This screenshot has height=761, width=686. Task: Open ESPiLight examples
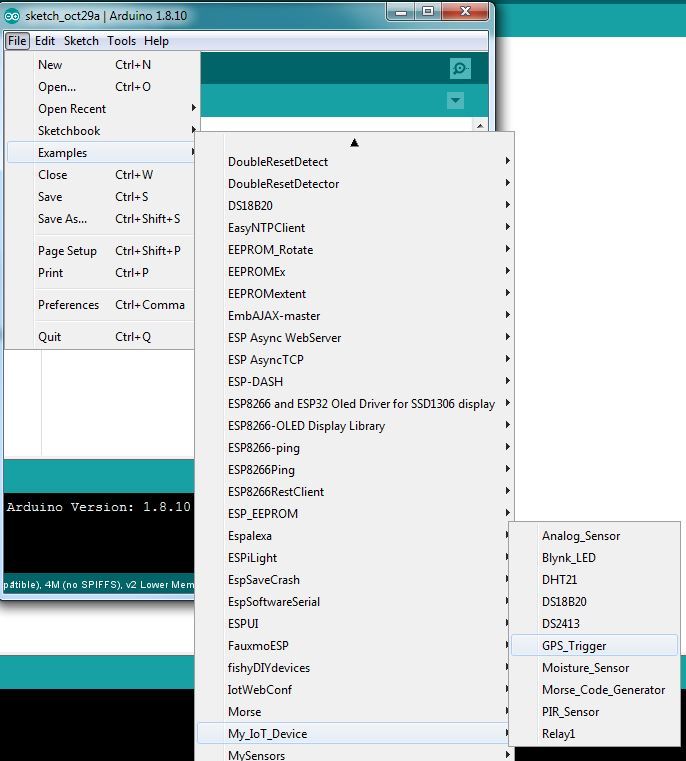point(353,558)
